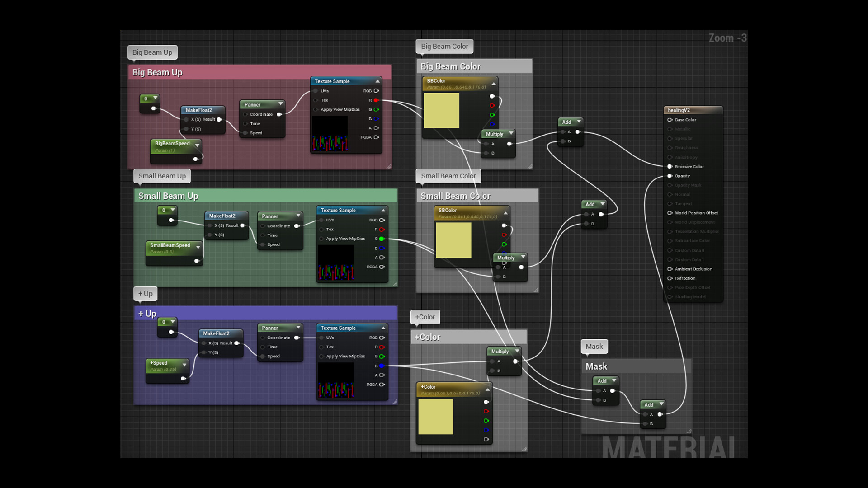Click the blue B output pin of + Up Texture Sample
The width and height of the screenshot is (868, 488).
tap(382, 366)
